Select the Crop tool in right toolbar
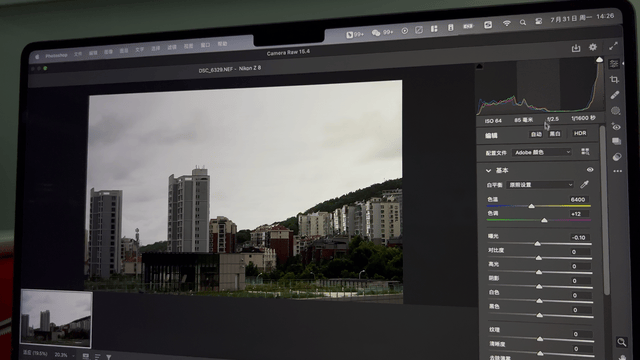The width and height of the screenshot is (640, 360). coord(614,80)
